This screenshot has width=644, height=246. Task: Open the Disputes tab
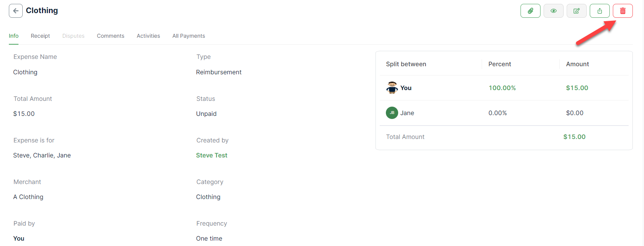(73, 36)
